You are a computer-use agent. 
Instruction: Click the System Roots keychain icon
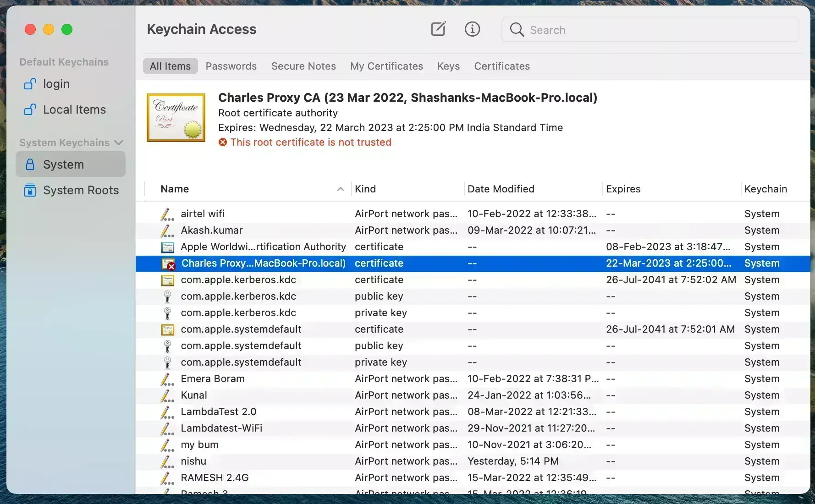pyautogui.click(x=30, y=190)
